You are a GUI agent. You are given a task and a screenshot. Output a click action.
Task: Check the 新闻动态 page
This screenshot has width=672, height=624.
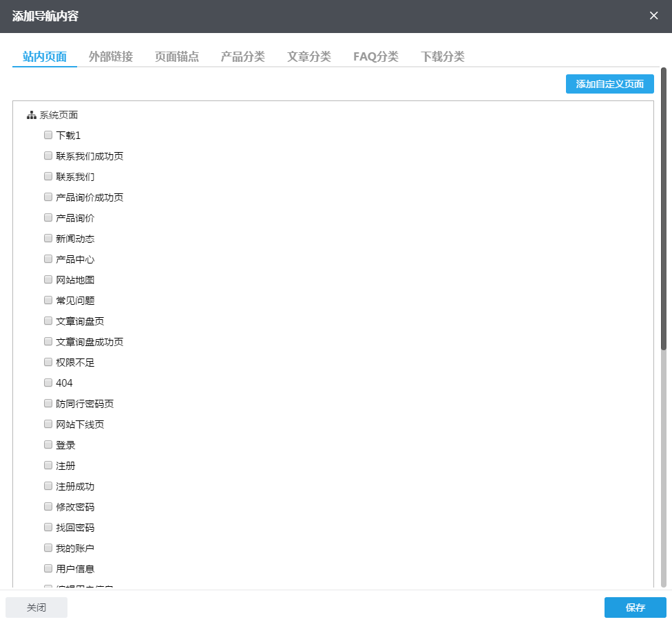[48, 237]
